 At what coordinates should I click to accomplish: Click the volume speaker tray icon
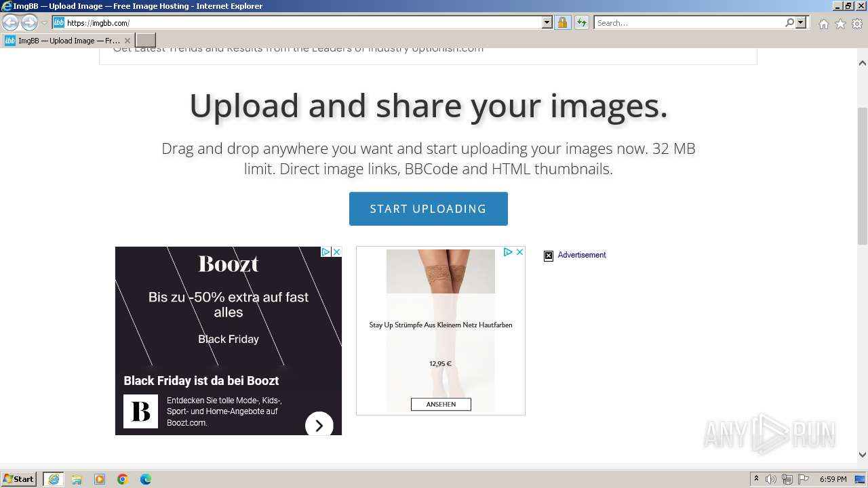771,479
